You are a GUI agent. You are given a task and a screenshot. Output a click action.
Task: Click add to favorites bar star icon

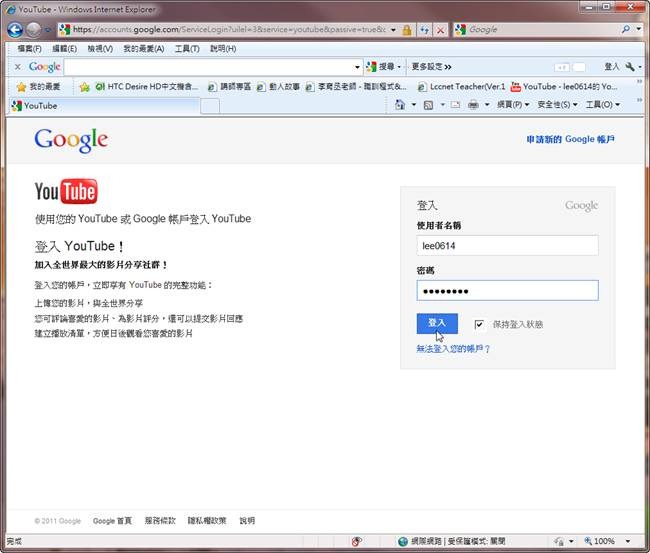[85, 87]
